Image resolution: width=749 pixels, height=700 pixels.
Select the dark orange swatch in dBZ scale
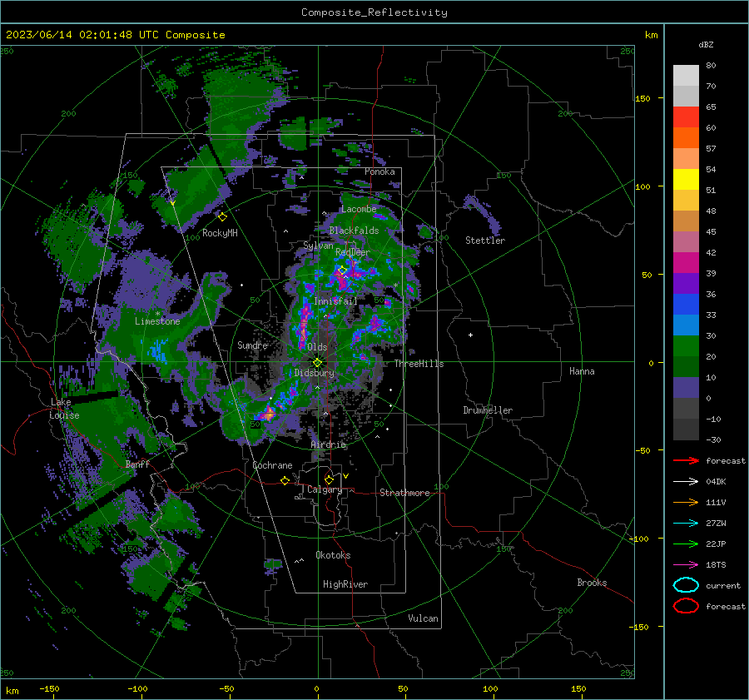tap(686, 137)
